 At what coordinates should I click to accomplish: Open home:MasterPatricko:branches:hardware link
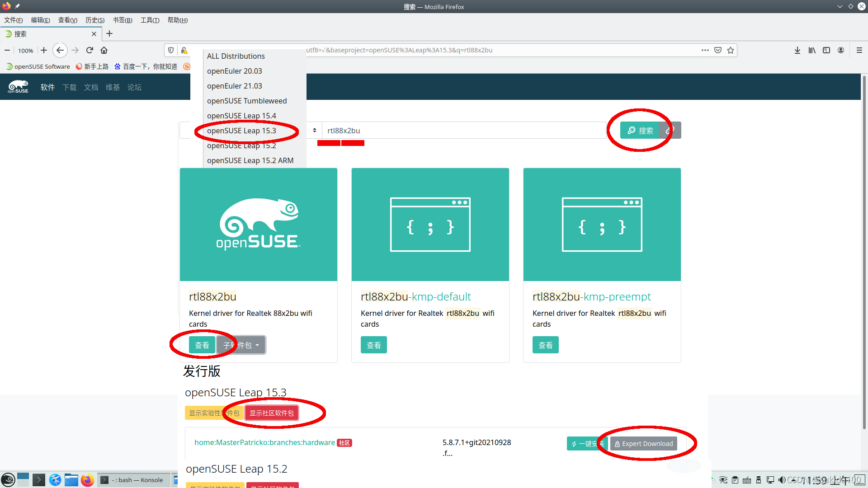click(x=265, y=442)
